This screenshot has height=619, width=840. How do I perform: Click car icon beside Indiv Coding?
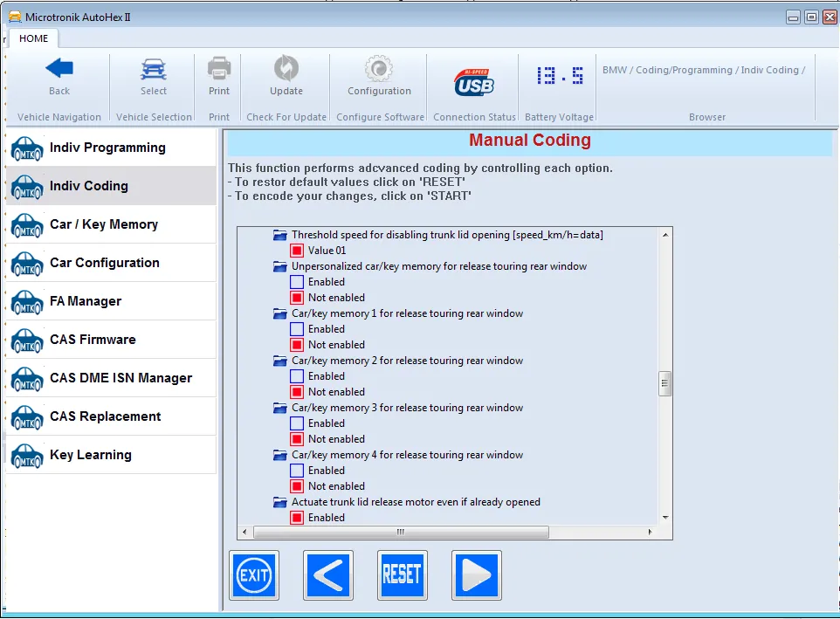27,186
